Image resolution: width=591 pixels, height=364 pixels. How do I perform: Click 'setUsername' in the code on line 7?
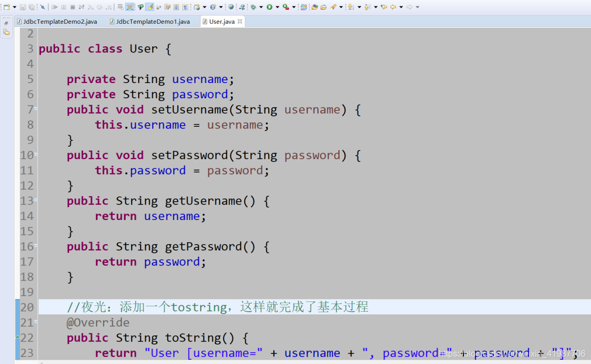pyautogui.click(x=189, y=109)
